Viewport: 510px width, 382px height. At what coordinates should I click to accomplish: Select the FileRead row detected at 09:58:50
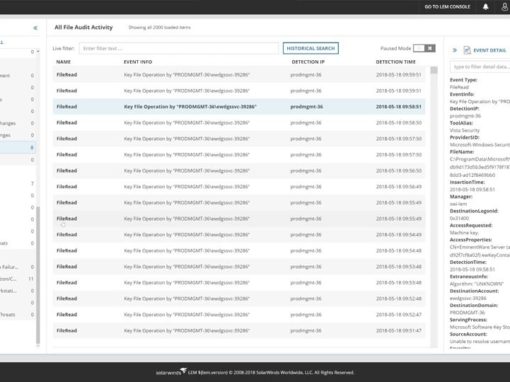point(239,123)
